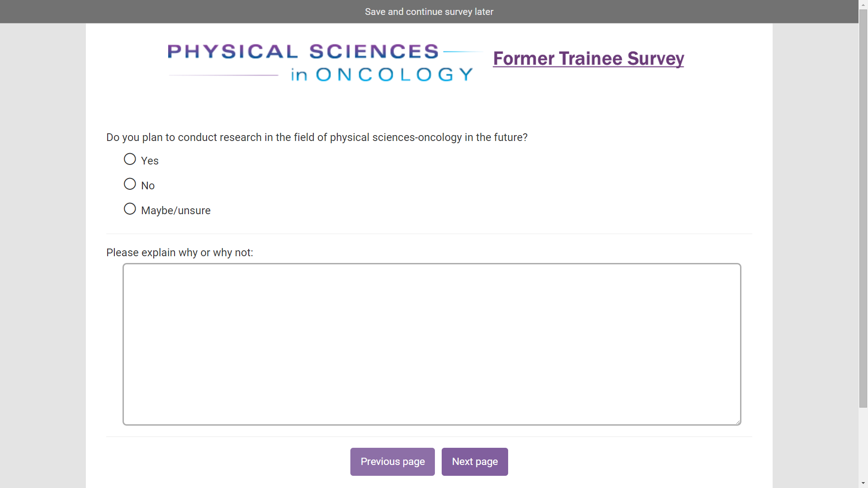Click the gray top banner bar

[181, 12]
